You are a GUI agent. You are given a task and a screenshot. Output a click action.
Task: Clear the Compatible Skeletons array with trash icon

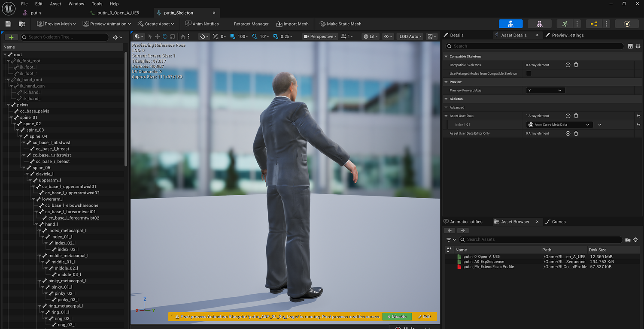coord(576,65)
